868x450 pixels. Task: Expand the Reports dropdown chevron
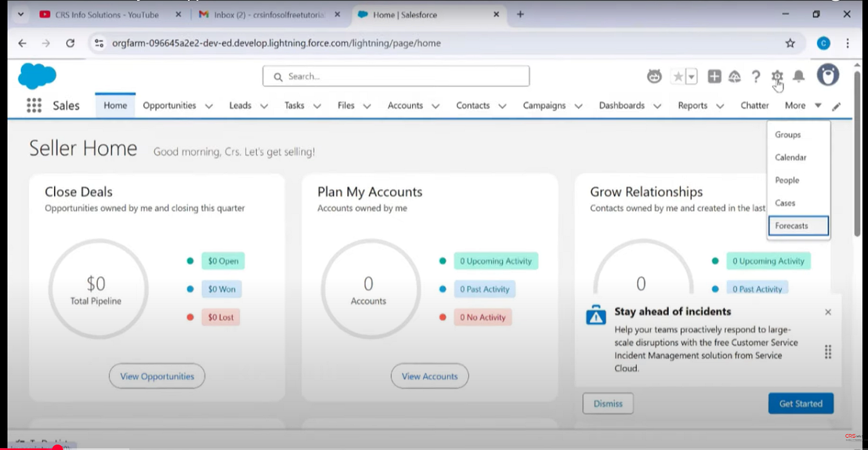click(720, 106)
